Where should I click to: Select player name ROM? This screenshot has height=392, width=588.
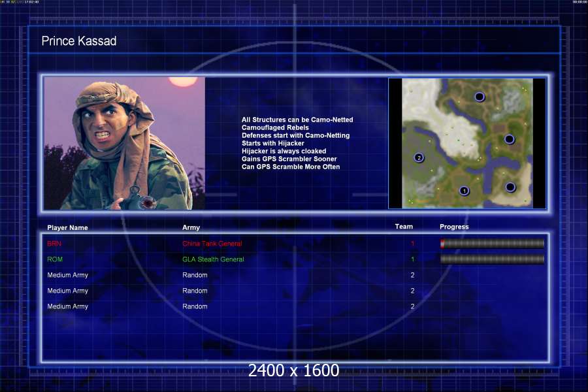55,259
